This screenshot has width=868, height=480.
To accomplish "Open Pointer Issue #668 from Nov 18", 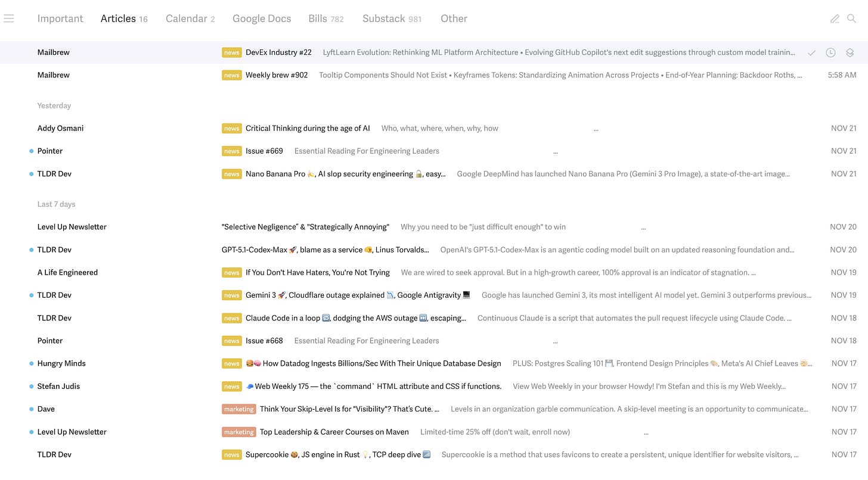I will [x=264, y=340].
